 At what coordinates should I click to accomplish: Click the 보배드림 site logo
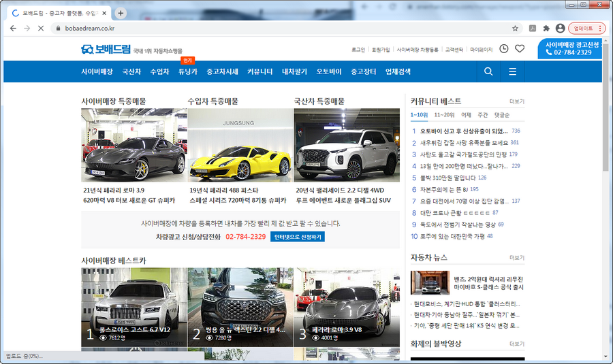pos(106,49)
